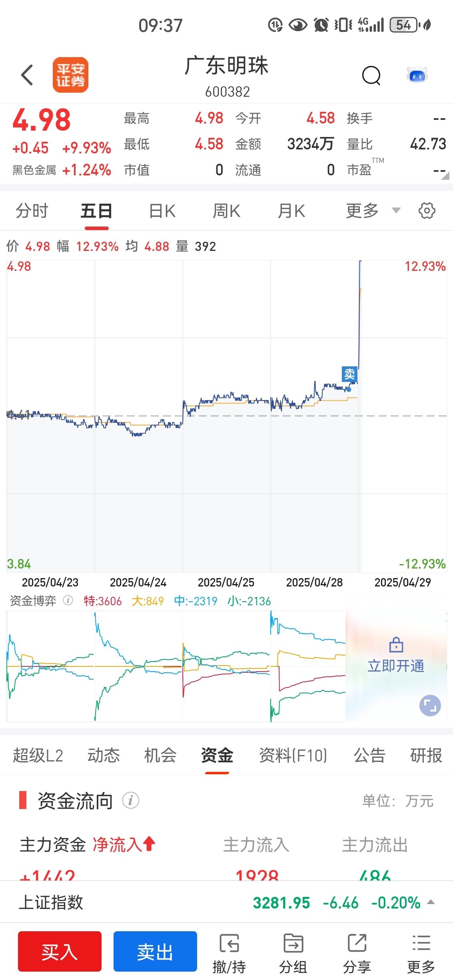Share this stock via 分享
Viewport: 453px width, 980px height.
[x=357, y=954]
